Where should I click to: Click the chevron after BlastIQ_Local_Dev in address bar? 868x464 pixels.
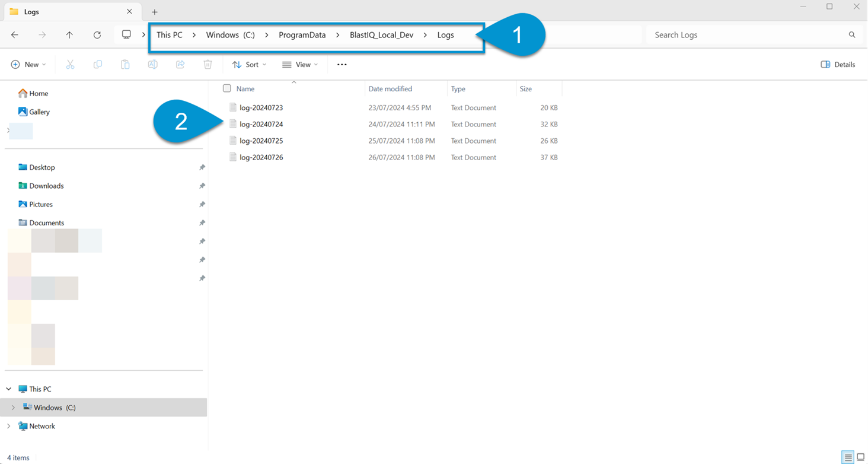(425, 35)
